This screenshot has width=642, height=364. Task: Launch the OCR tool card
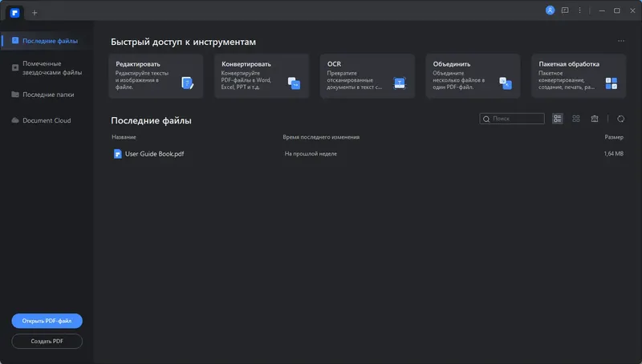367,76
